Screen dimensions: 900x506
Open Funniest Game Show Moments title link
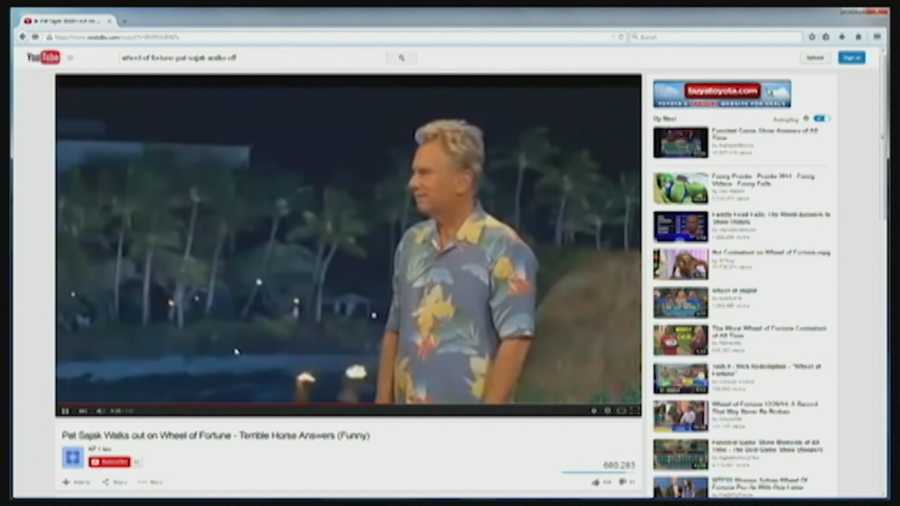click(767, 446)
